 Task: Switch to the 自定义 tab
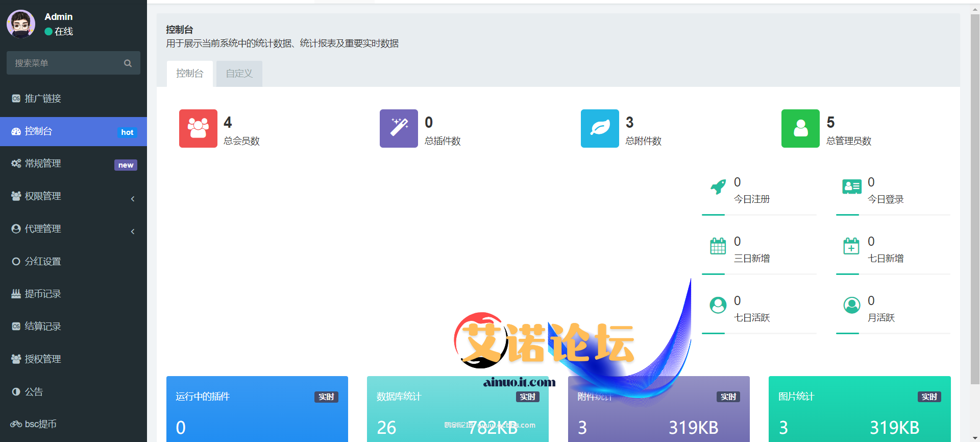click(x=239, y=74)
